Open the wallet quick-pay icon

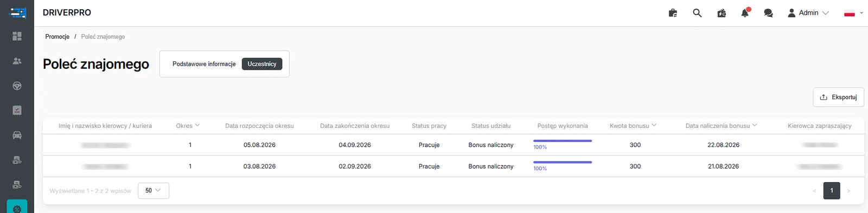coord(722,13)
